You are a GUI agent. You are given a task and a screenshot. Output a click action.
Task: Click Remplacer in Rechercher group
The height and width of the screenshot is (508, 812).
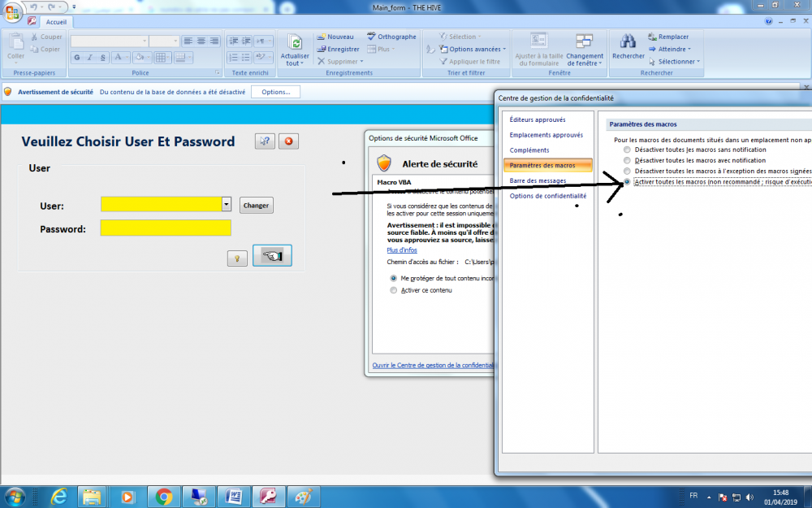(668, 37)
